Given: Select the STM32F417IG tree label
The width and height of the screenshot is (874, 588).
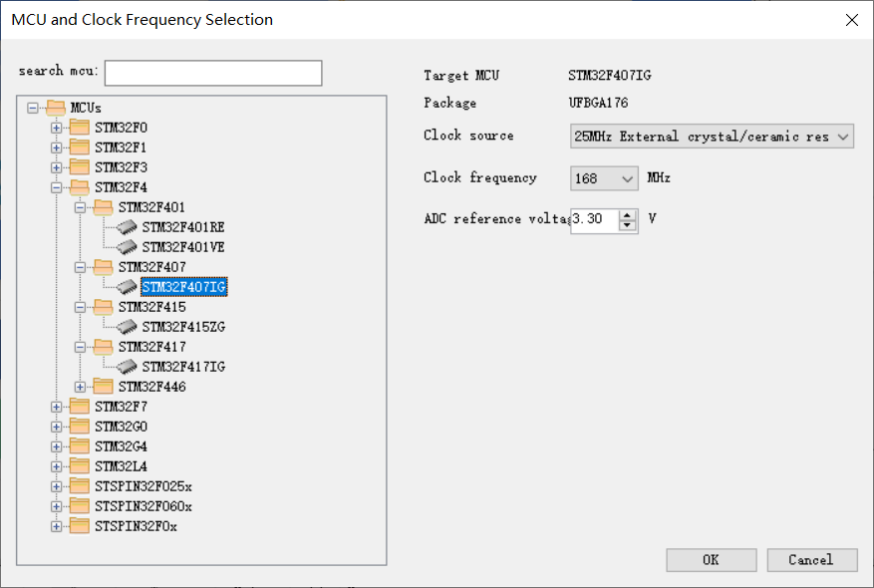Looking at the screenshot, I should tap(183, 366).
